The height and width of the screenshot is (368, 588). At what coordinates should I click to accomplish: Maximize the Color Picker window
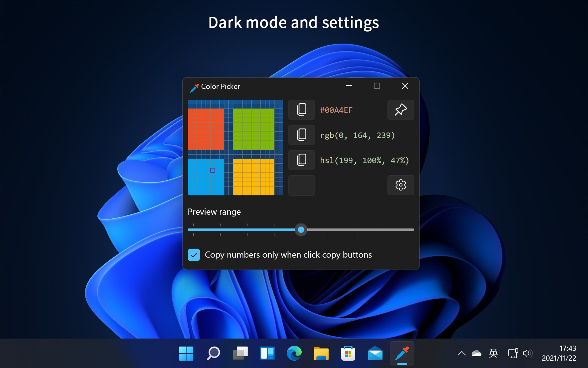377,86
